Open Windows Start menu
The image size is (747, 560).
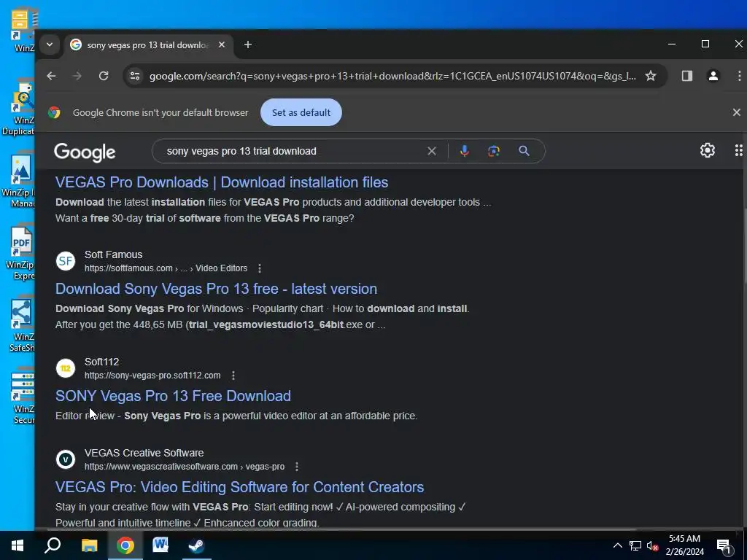[x=18, y=545]
